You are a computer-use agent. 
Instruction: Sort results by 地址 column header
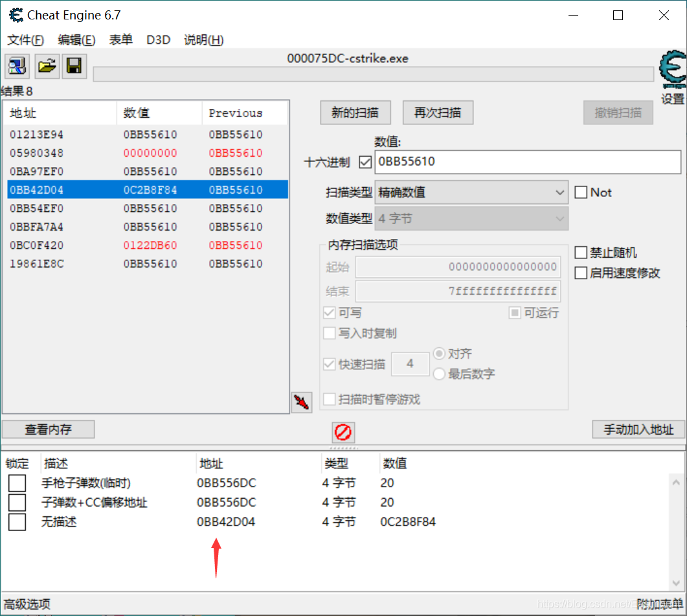tap(60, 113)
